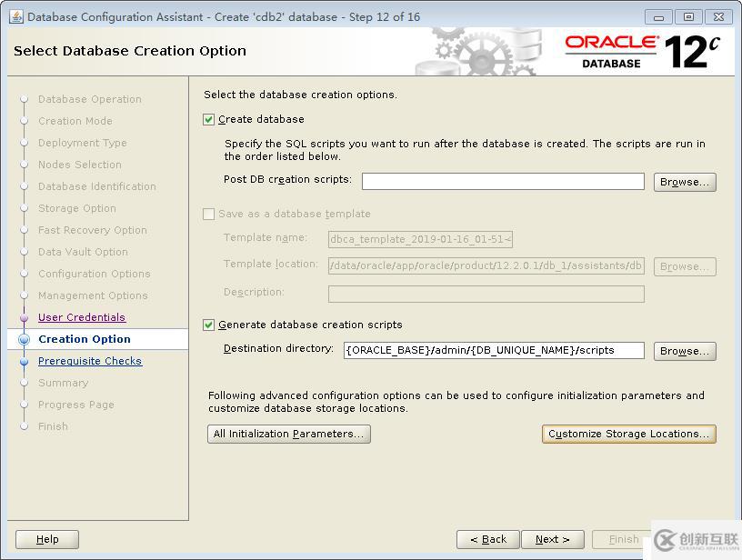Select Fast Recovery Option step
742x560 pixels.
pyautogui.click(x=93, y=230)
